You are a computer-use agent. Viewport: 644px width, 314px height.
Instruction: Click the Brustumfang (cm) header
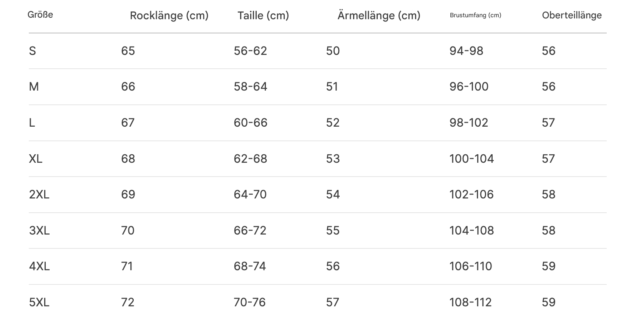coord(475,15)
